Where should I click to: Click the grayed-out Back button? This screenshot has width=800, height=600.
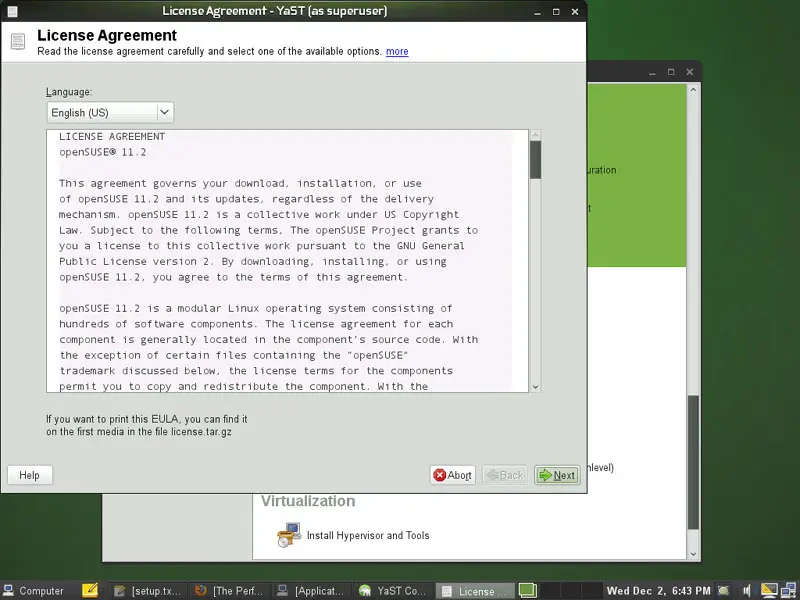[505, 476]
